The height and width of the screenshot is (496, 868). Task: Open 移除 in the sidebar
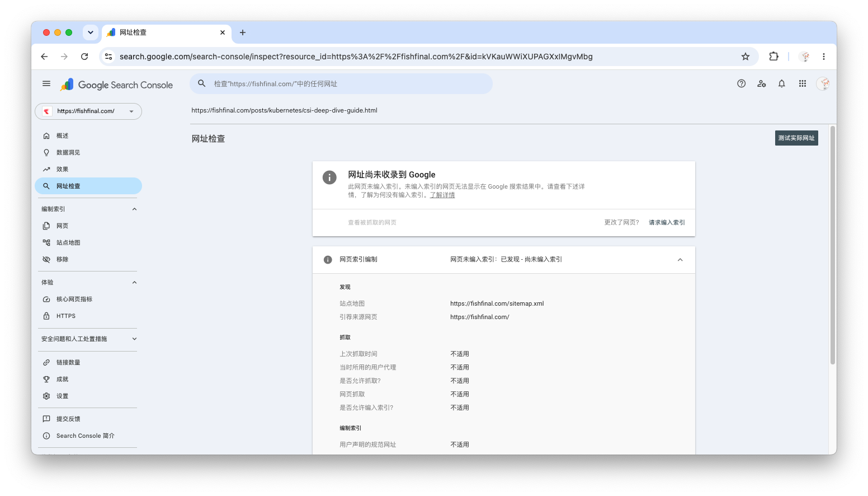point(88,260)
